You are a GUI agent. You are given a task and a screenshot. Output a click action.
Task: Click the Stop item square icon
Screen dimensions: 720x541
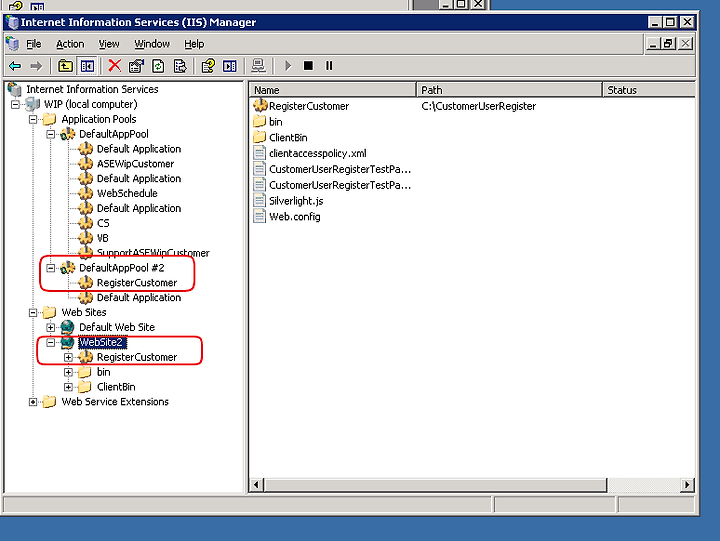click(309, 66)
